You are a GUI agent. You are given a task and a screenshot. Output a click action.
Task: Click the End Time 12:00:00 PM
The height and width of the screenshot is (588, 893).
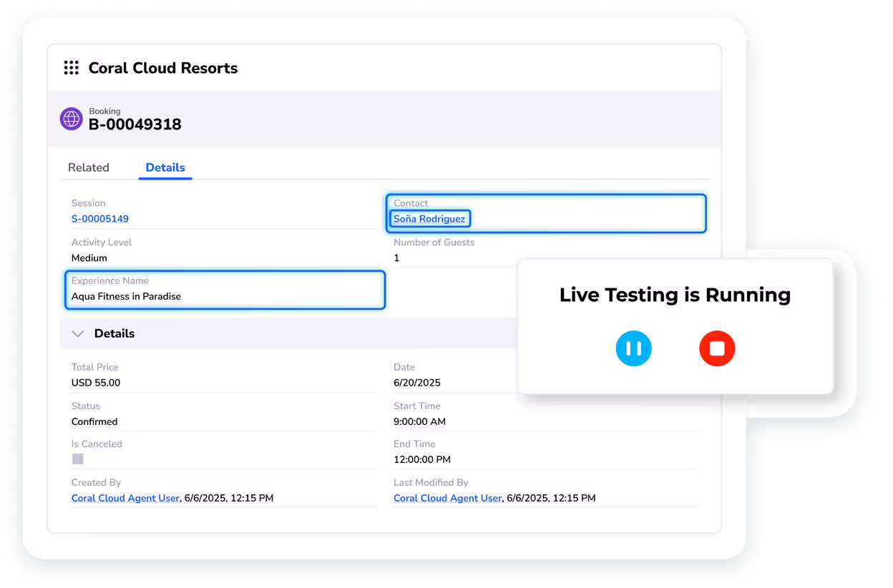click(x=422, y=459)
